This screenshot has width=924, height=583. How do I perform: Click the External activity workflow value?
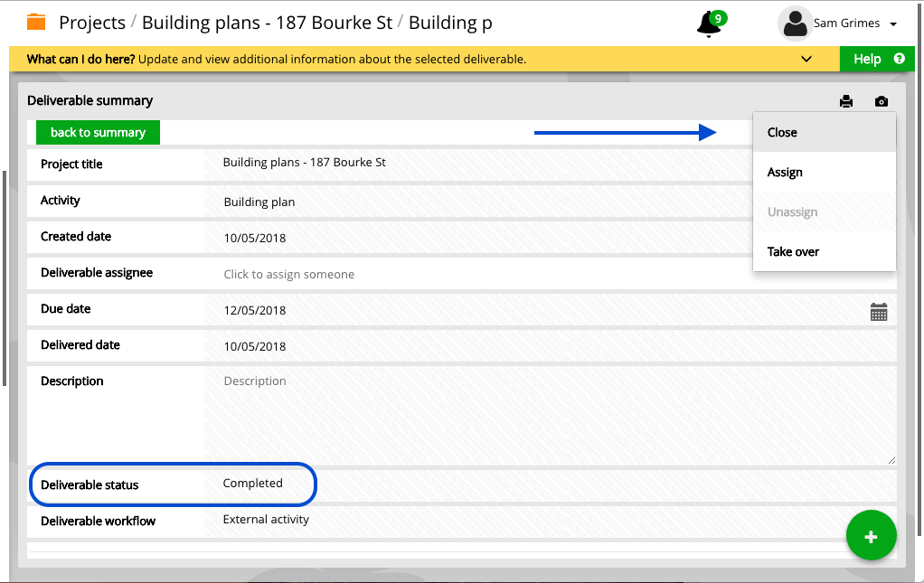coord(266,520)
